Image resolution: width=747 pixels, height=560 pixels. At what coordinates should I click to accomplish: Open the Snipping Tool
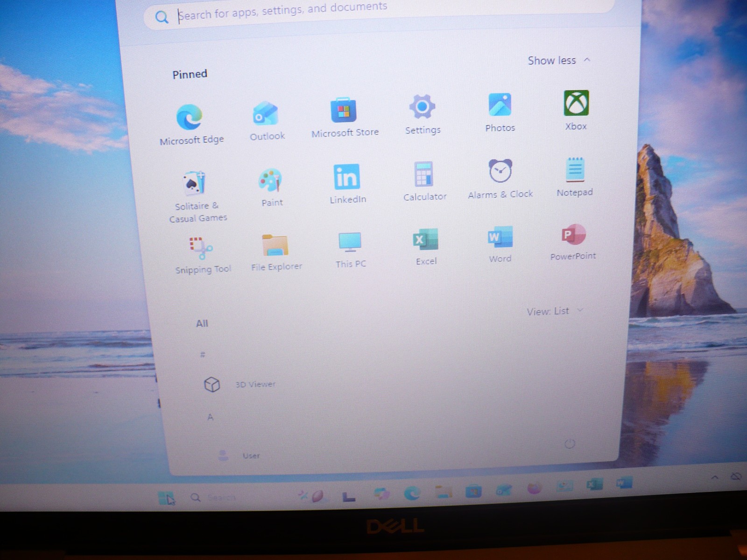(203, 255)
